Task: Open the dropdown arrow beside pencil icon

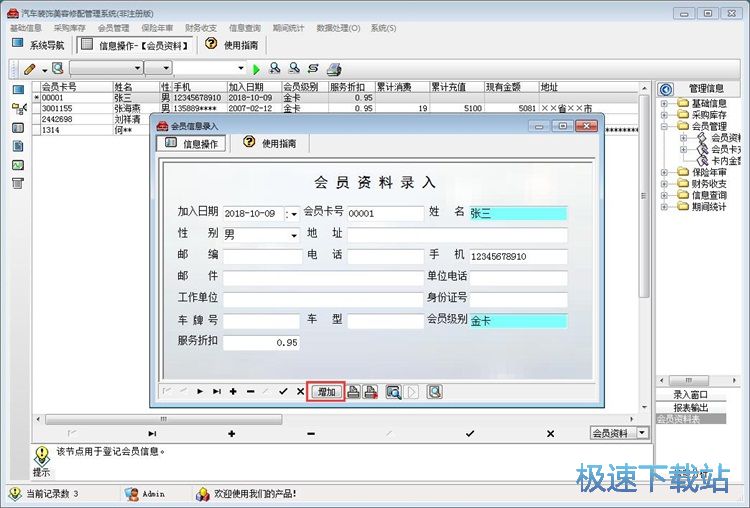Action: pos(44,70)
